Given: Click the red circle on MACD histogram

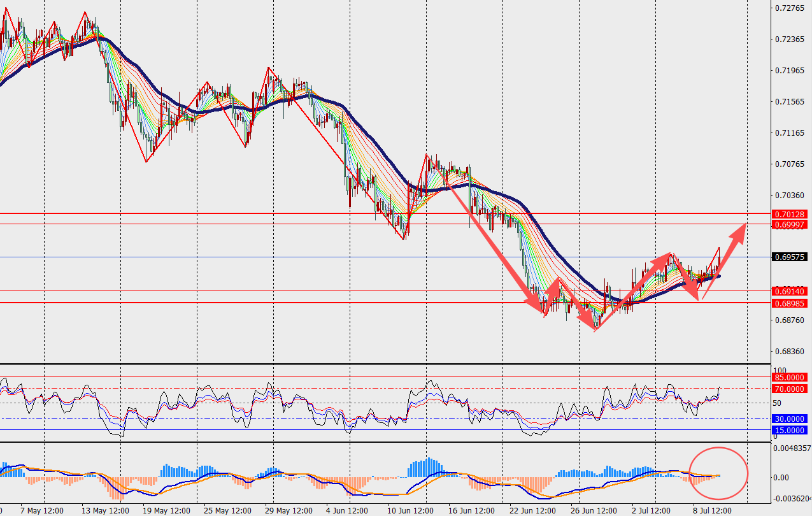Looking at the screenshot, I should click(720, 473).
